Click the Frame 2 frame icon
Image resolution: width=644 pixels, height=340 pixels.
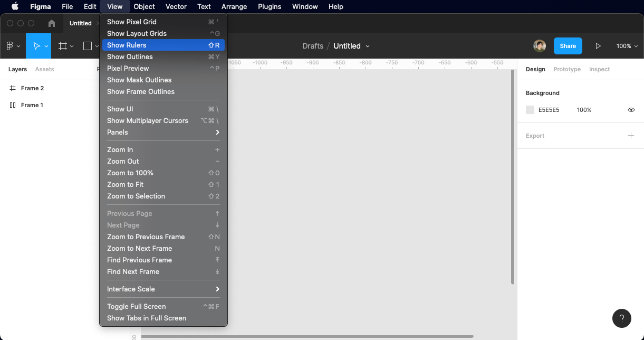13,88
